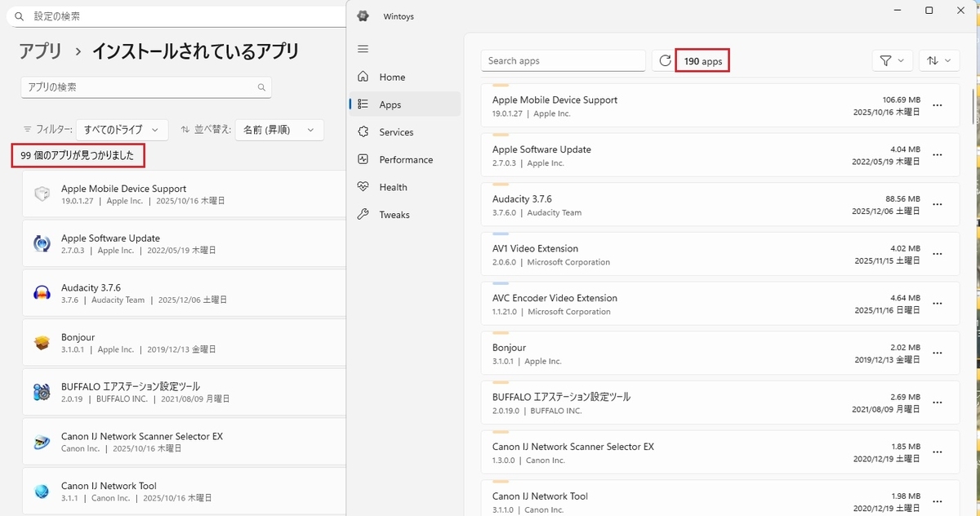Select AV1 Video Extension row in Wintoys

[x=720, y=255]
